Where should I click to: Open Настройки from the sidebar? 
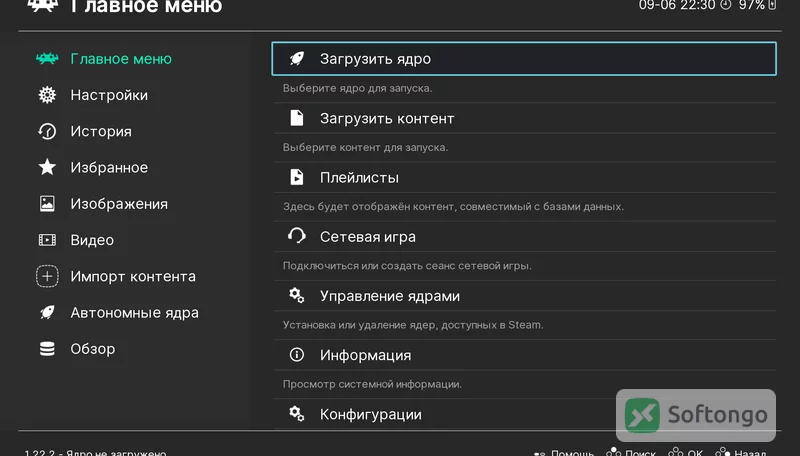point(109,95)
